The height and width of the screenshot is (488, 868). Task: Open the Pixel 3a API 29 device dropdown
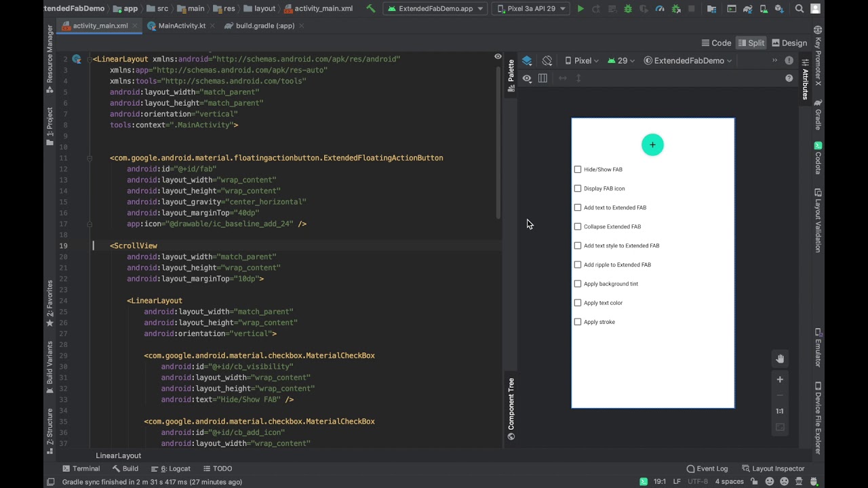[530, 9]
